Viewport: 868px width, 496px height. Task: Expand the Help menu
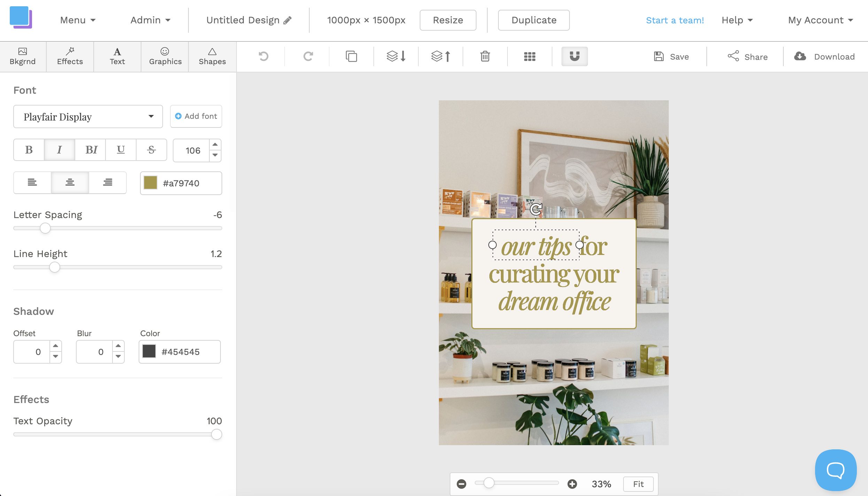(736, 20)
